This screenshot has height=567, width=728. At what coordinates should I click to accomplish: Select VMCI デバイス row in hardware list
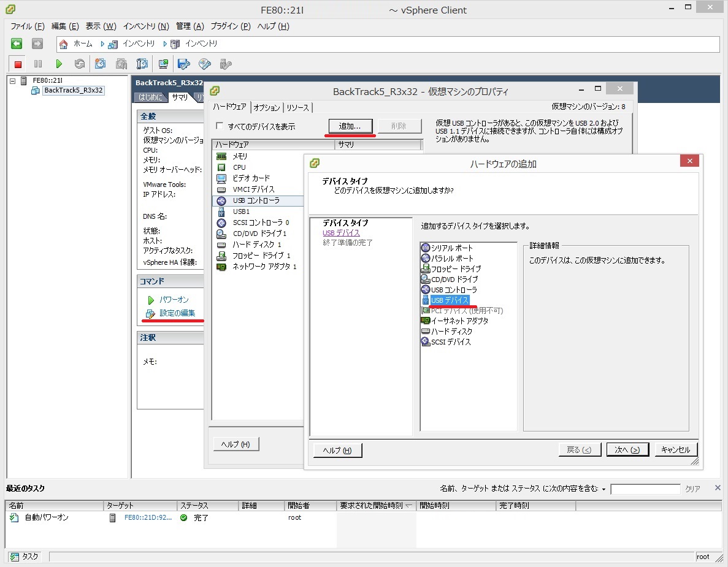(x=258, y=189)
